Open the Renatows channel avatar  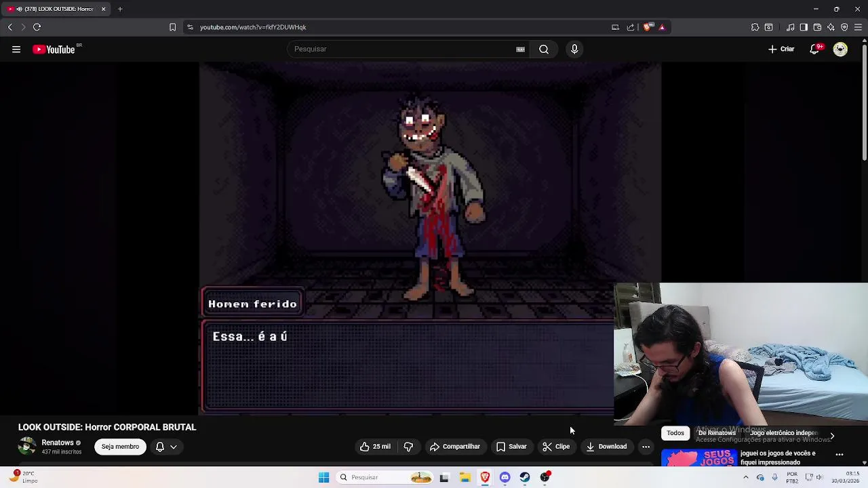[27, 447]
